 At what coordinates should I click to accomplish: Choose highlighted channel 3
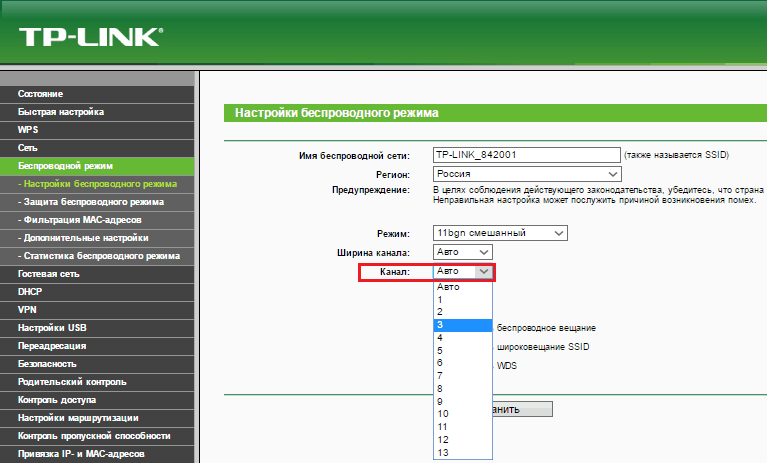pos(463,325)
